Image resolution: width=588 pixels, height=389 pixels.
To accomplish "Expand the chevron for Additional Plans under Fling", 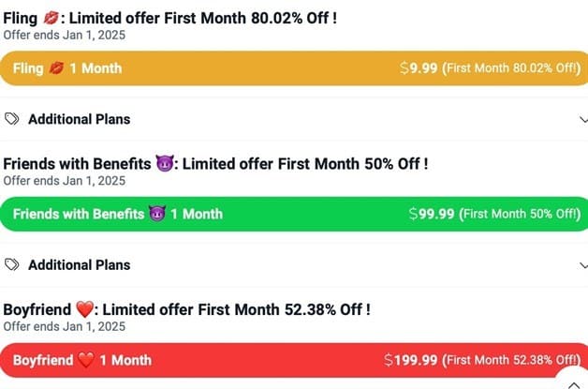I will 581,119.
